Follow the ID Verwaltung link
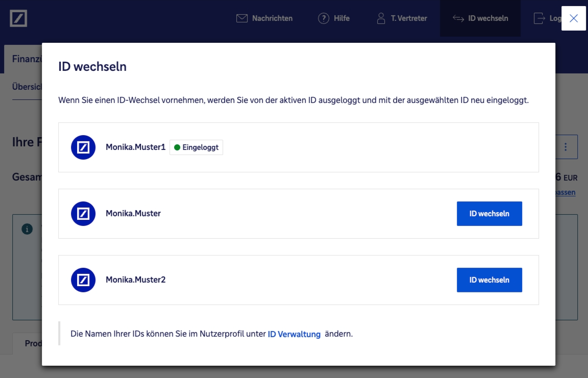 (294, 335)
